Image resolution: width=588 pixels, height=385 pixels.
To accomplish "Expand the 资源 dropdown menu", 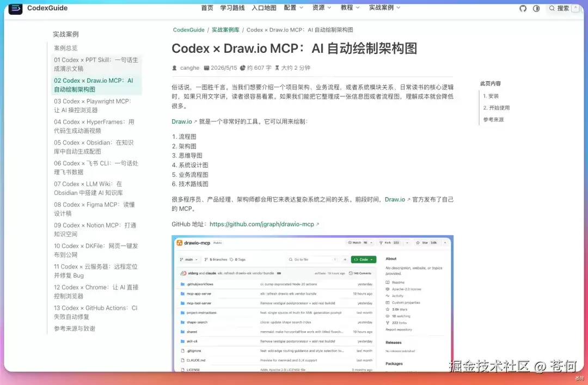I will [x=322, y=8].
